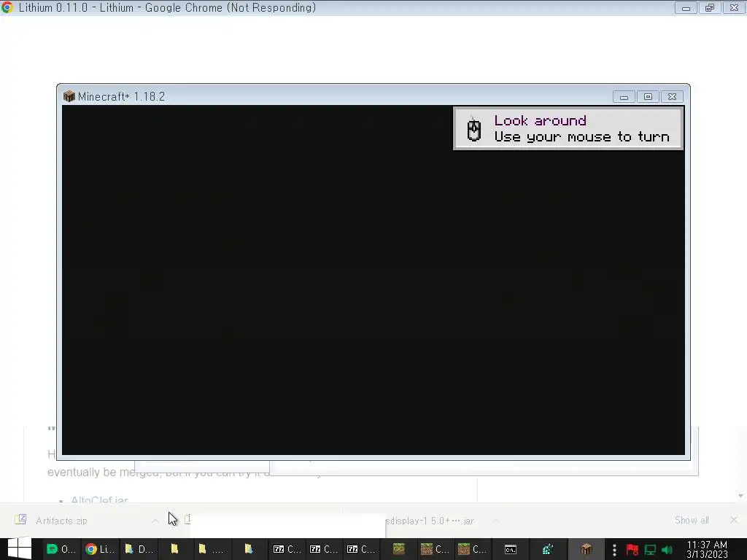Click inside the black Minecraft game view
Screen dimensions: 747x560
tap(373, 280)
